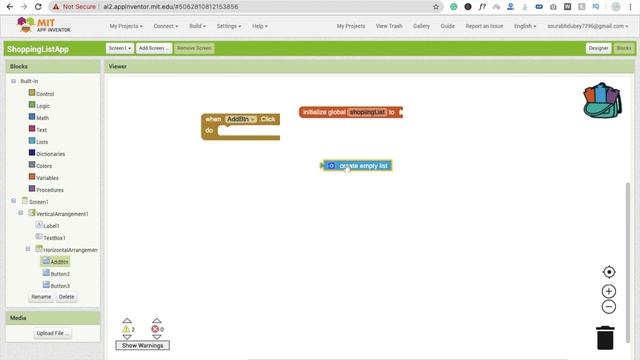Rename the selected component
The width and height of the screenshot is (640, 360).
point(41,297)
